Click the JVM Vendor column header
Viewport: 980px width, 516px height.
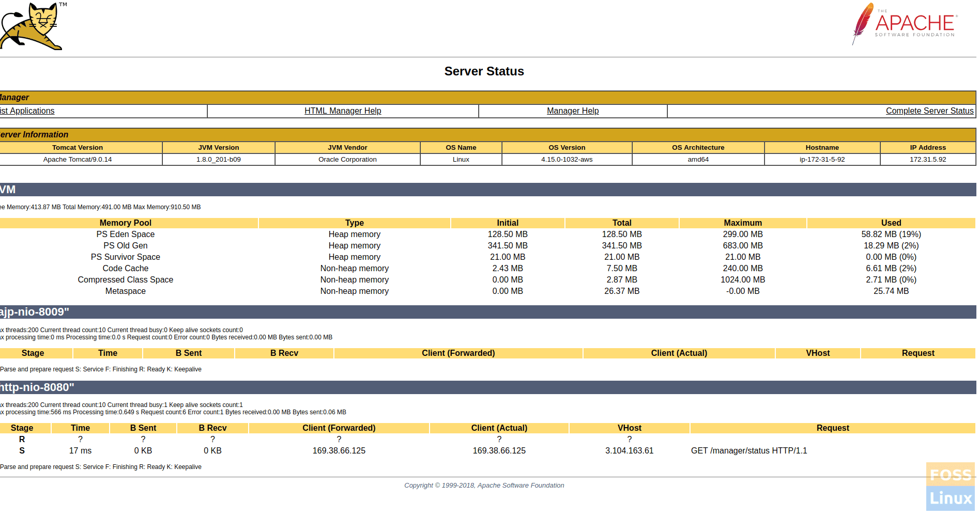[347, 148]
